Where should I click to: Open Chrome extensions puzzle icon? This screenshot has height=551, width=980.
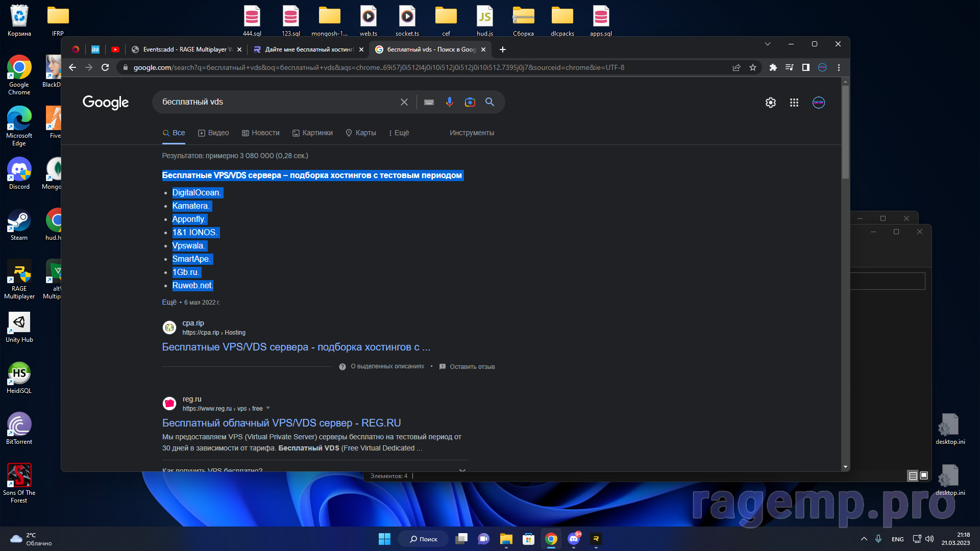[773, 67]
